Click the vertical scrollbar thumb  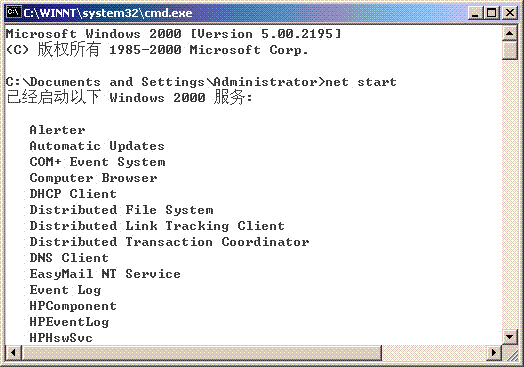(x=510, y=50)
